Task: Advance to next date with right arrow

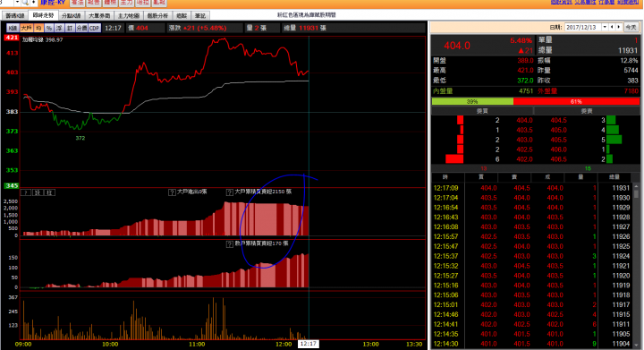Action: [619, 27]
